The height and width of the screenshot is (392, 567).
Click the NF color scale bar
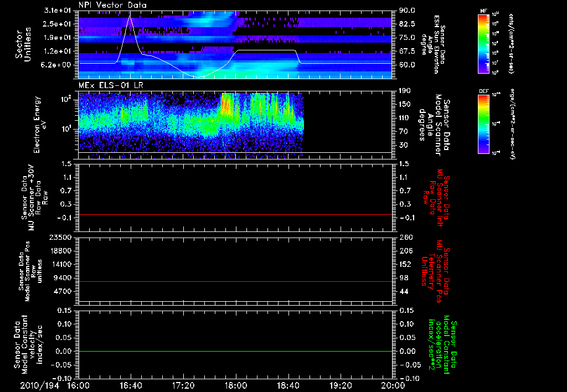(x=483, y=44)
